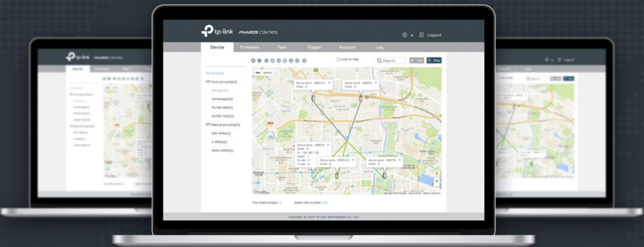Click into the Search input field
644x247 pixels.
pyautogui.click(x=391, y=60)
